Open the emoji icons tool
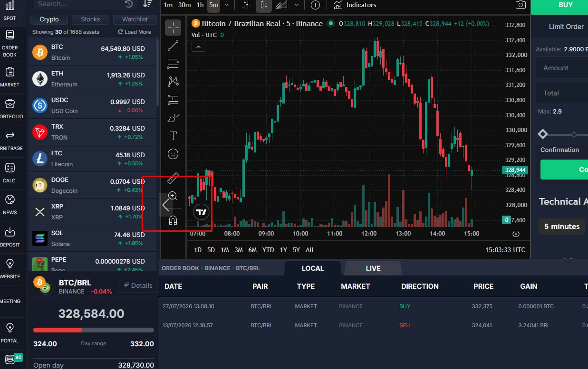Image resolution: width=588 pixels, height=369 pixels. tap(173, 154)
